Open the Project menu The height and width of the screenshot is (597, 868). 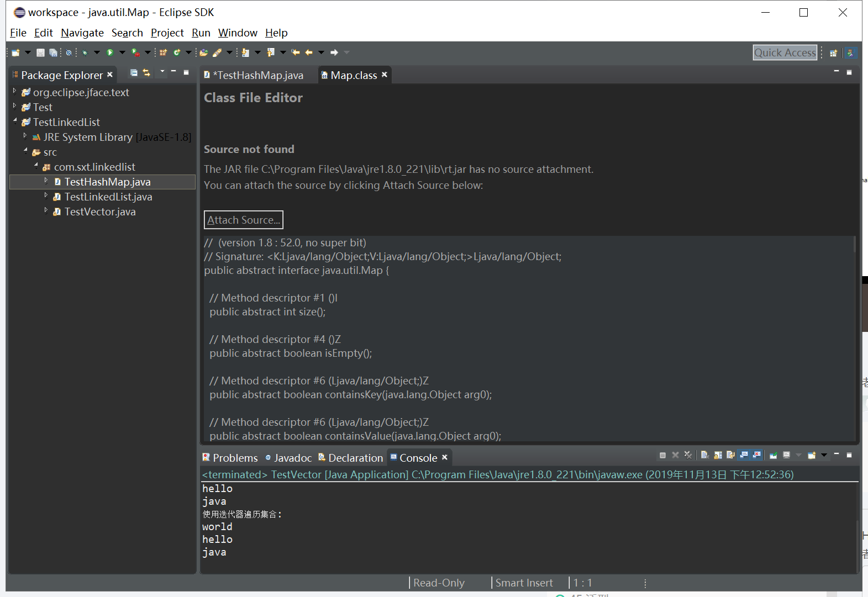[x=167, y=33]
